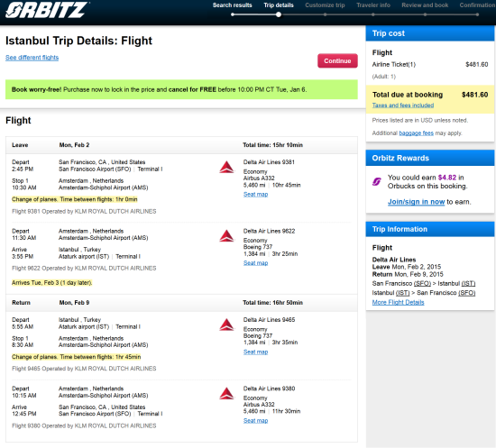
Task: Open More Flight Details link
Action: (x=398, y=302)
